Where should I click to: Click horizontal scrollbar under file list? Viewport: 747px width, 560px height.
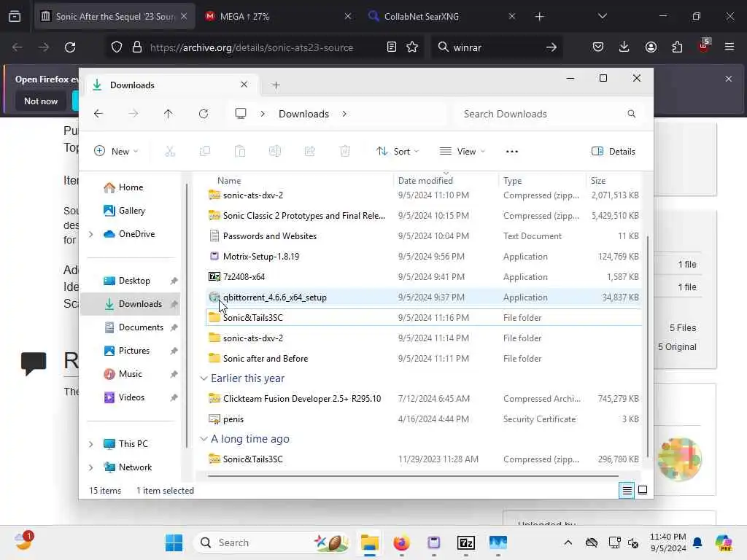click(x=413, y=475)
